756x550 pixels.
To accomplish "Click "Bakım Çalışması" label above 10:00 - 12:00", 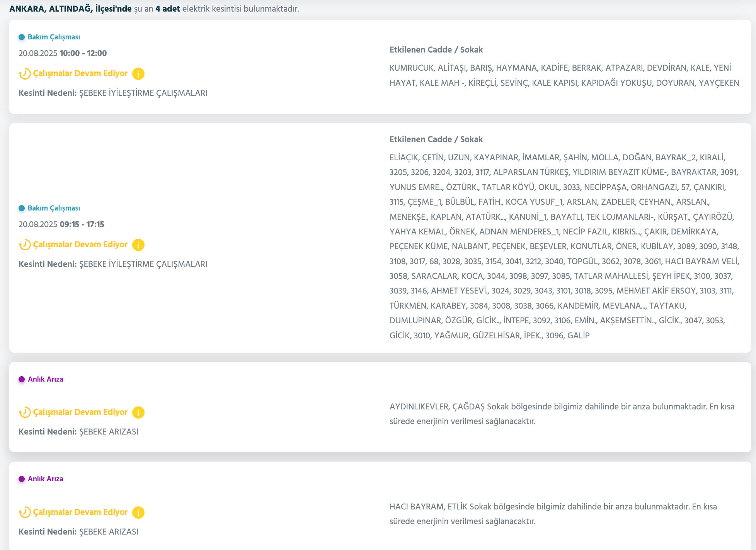I will [x=54, y=37].
